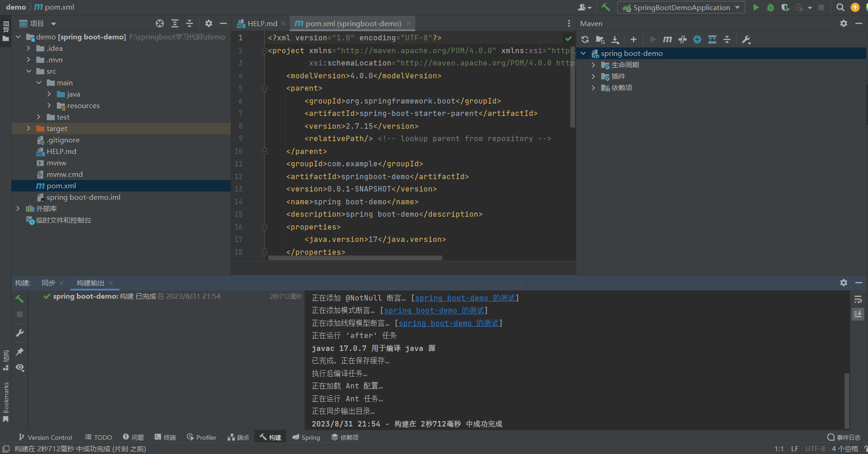Open Search Everywhere magnifier icon
This screenshot has height=454, width=868.
coord(841,7)
